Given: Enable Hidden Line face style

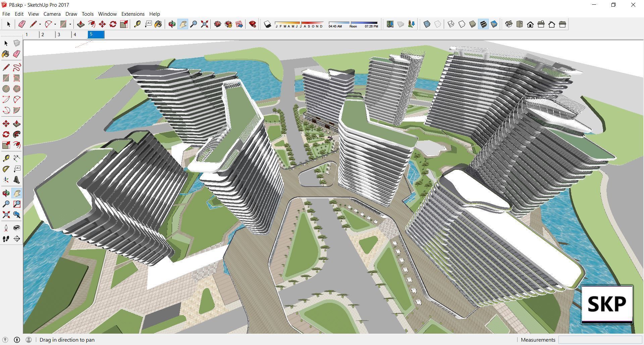Looking at the screenshot, I should click(462, 24).
